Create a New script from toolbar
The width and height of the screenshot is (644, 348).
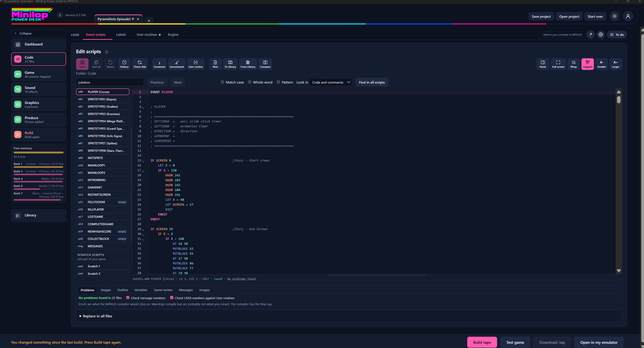tap(215, 64)
